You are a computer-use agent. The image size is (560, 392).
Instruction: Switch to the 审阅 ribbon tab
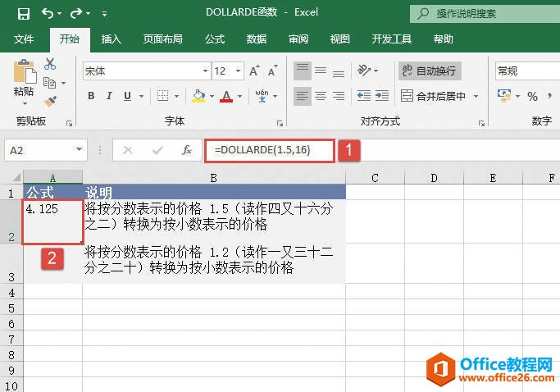coord(298,39)
